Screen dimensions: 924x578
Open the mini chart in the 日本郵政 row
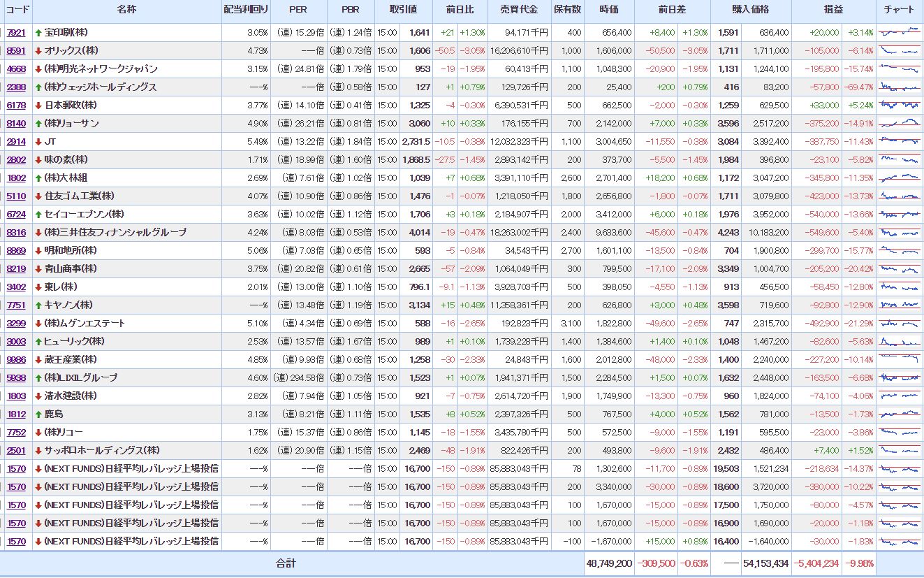(x=899, y=105)
